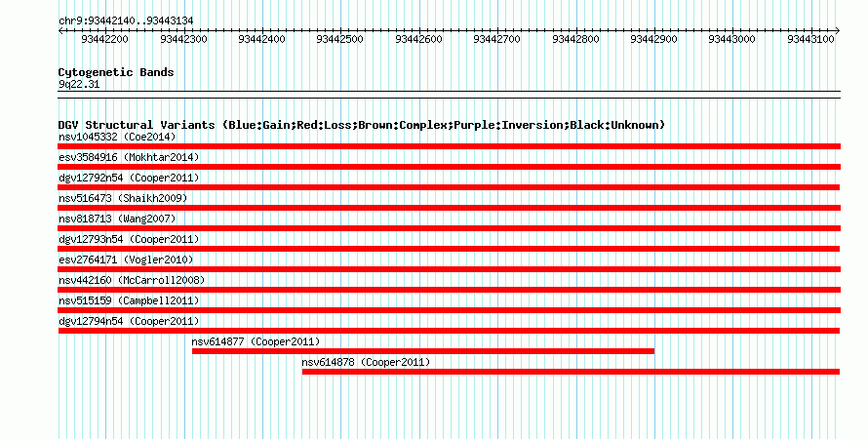Click ruler position 93442200
The width and height of the screenshot is (868, 439).
pos(104,39)
